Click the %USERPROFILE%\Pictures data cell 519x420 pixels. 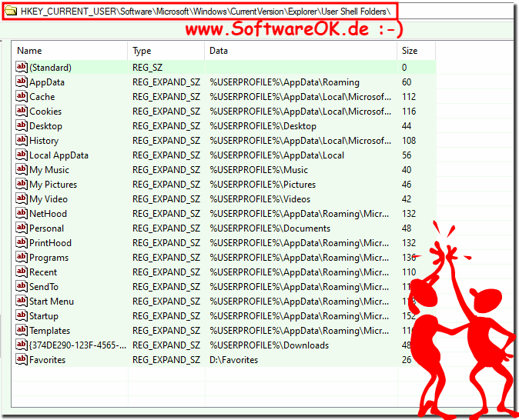click(263, 184)
